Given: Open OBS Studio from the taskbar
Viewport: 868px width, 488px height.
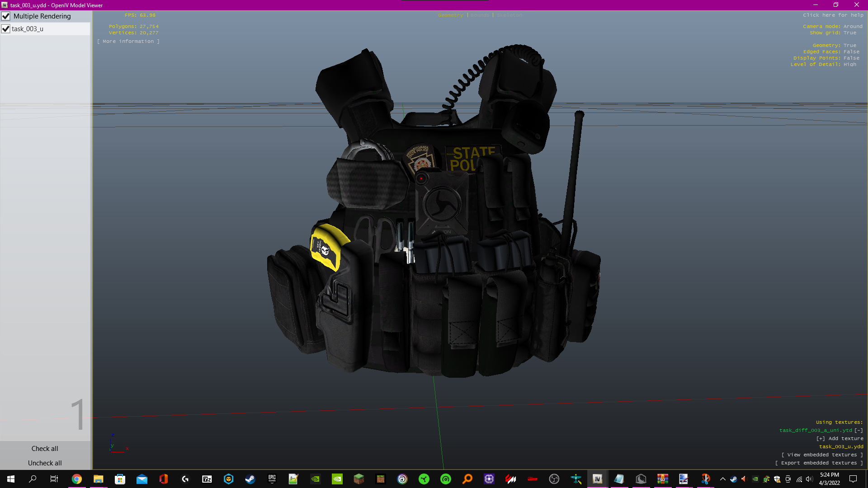Looking at the screenshot, I should click(554, 479).
